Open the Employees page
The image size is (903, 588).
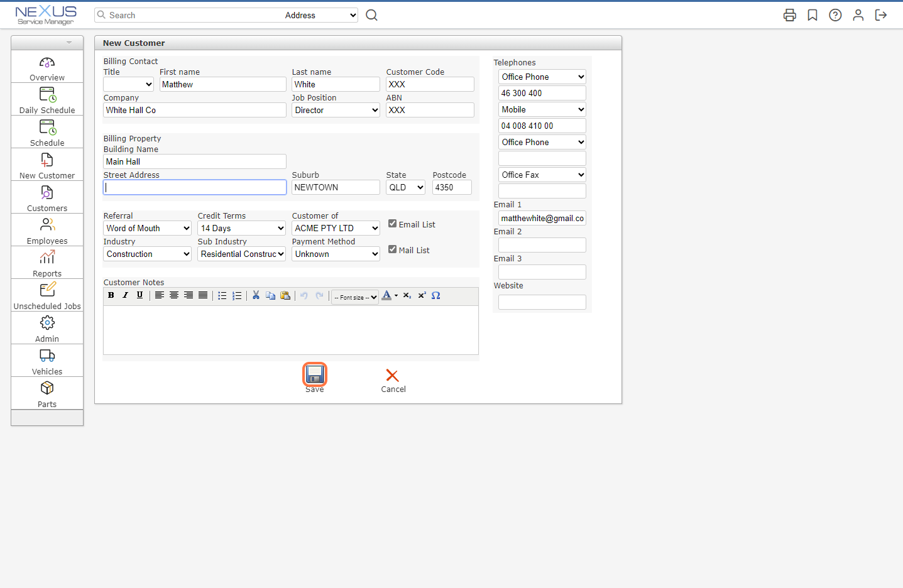47,230
